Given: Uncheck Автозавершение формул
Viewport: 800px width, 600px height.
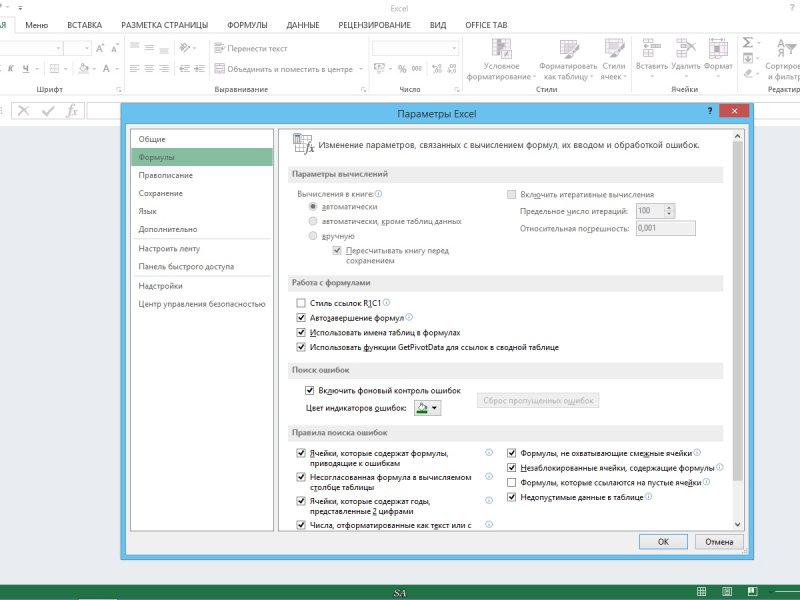Looking at the screenshot, I should [301, 318].
